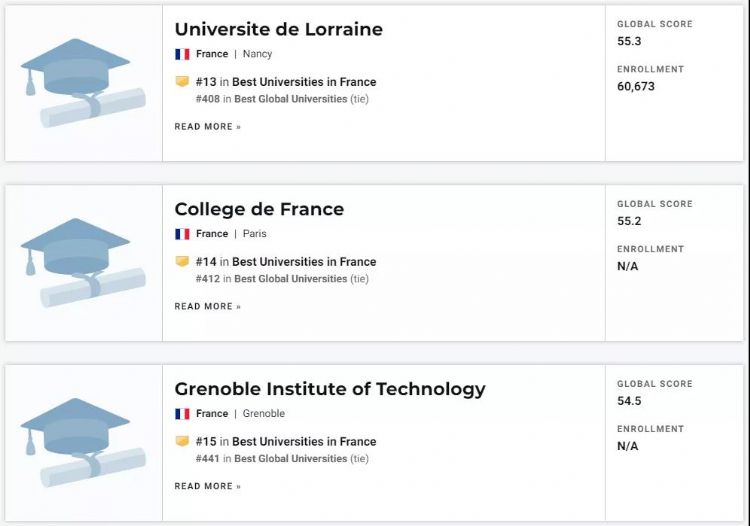
Task: Click France flag icon under College de France
Action: click(182, 234)
